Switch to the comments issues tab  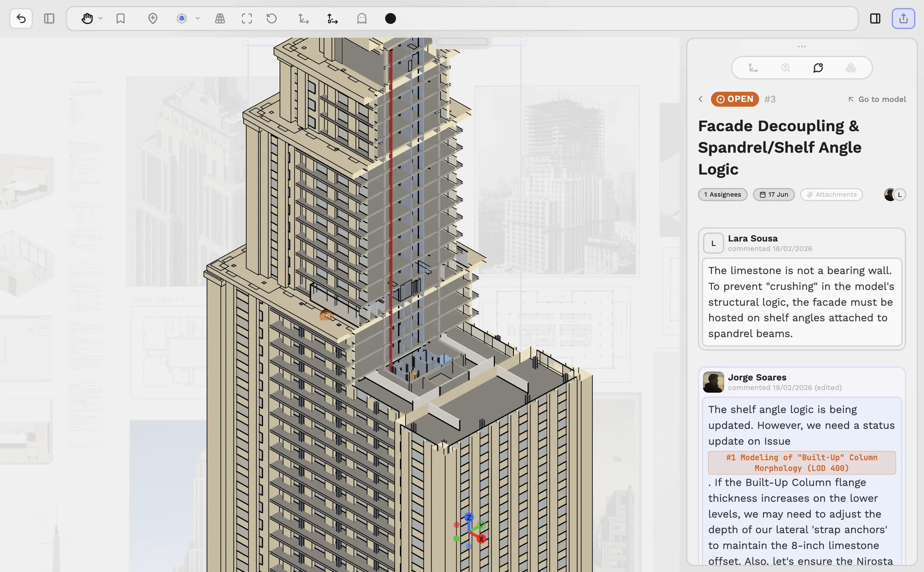click(x=818, y=68)
